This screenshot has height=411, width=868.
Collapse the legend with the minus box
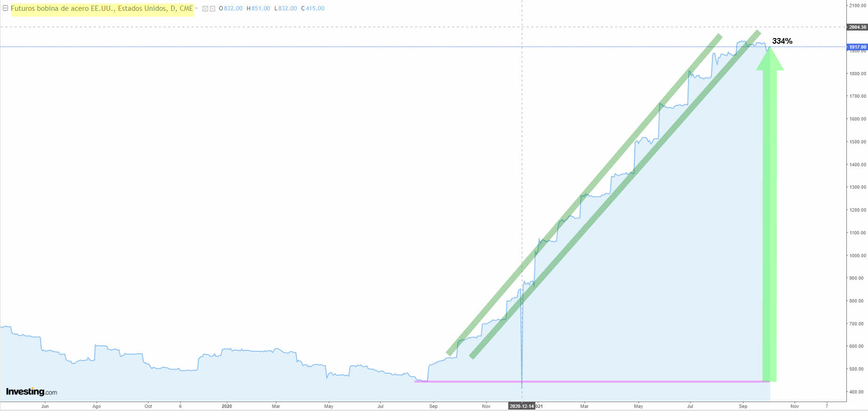tap(6, 8)
